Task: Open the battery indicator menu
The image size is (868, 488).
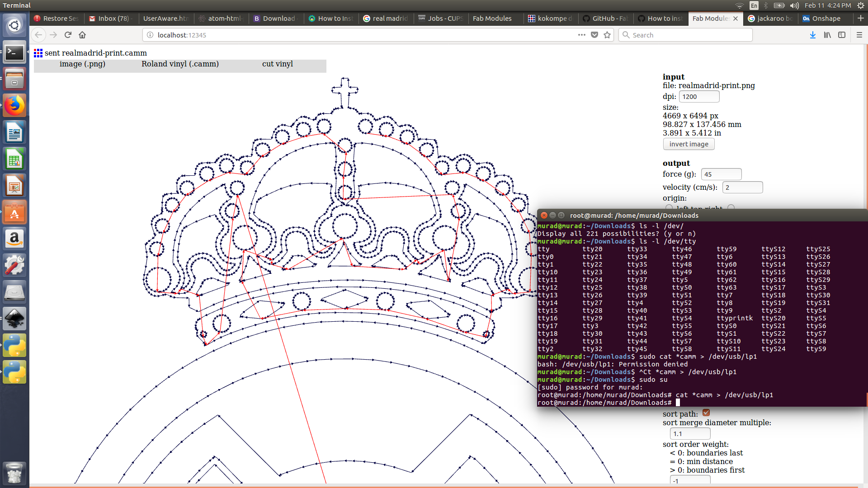Action: point(779,5)
